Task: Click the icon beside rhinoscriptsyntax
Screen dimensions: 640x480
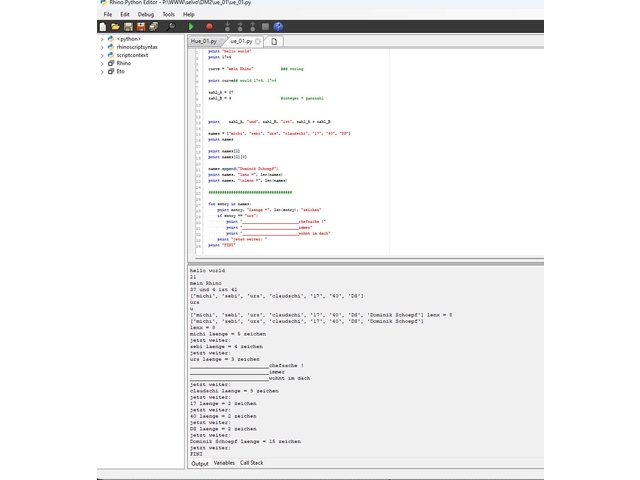Action: click(111, 47)
